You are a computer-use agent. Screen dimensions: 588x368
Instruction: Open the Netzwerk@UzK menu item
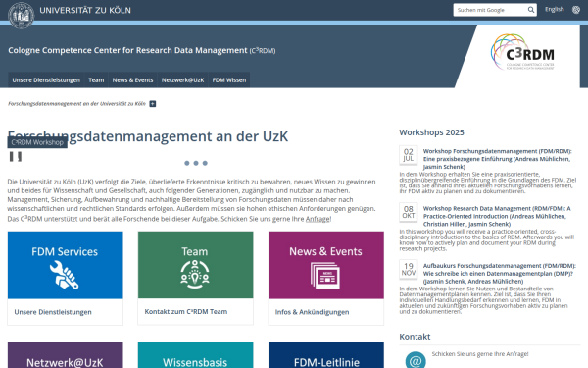[182, 80]
